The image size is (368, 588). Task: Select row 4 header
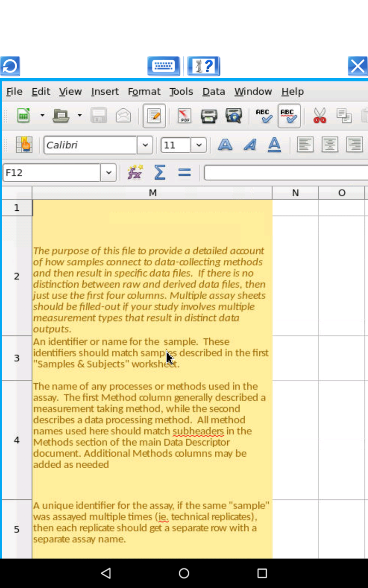tap(17, 440)
